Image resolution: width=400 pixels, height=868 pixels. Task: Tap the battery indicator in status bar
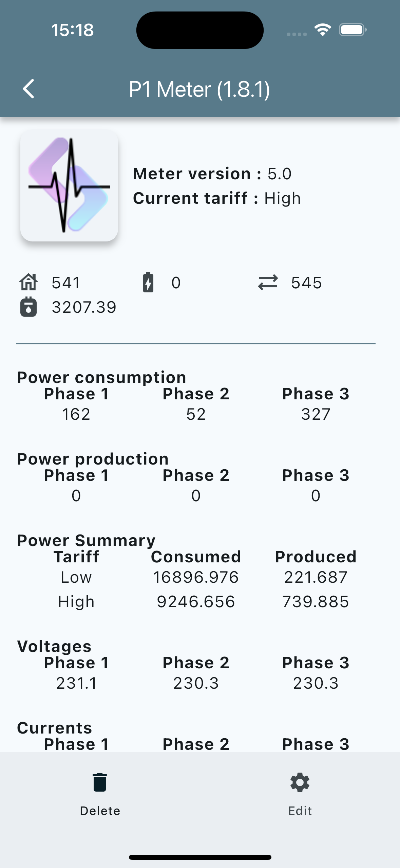(353, 30)
